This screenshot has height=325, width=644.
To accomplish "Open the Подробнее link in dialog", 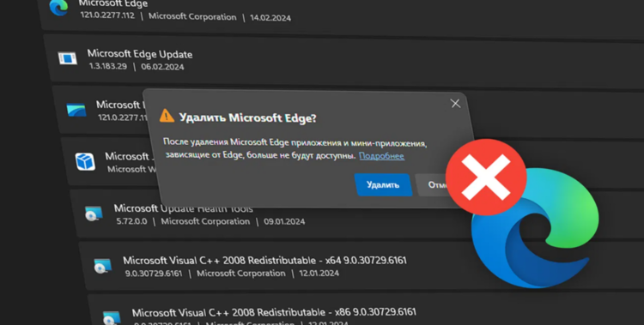I will tap(381, 156).
